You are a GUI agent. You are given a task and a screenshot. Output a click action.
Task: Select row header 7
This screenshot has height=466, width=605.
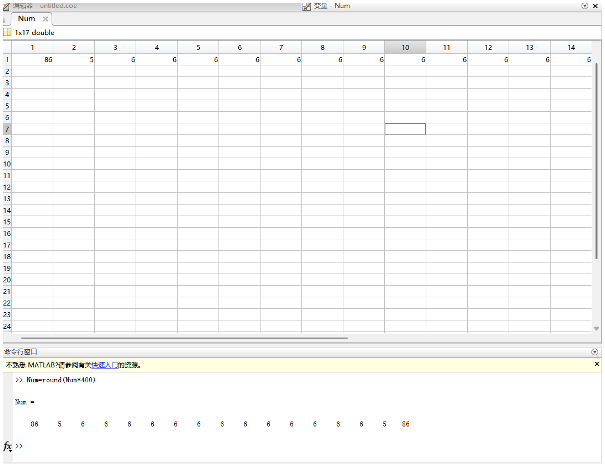(x=7, y=129)
